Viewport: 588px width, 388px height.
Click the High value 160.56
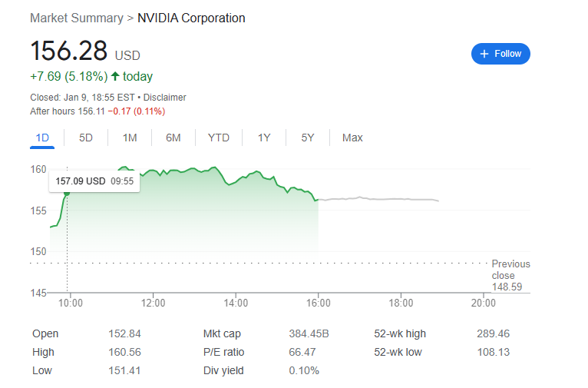click(124, 352)
